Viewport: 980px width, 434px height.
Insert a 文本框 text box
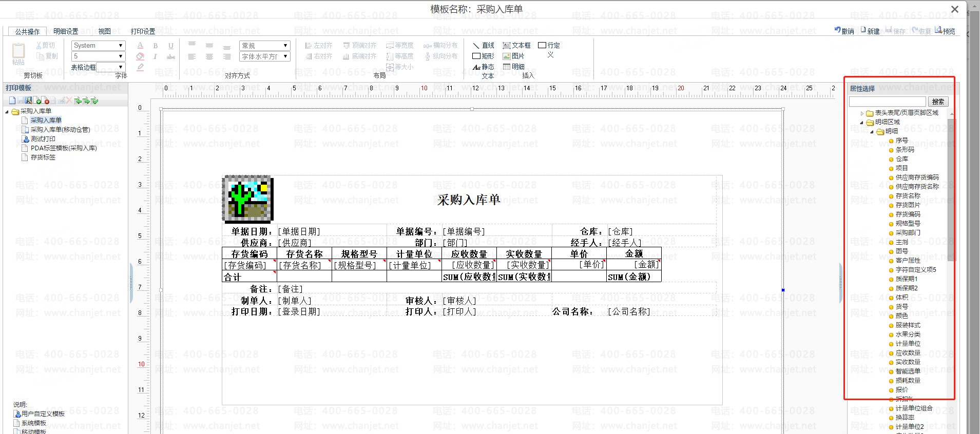point(516,46)
